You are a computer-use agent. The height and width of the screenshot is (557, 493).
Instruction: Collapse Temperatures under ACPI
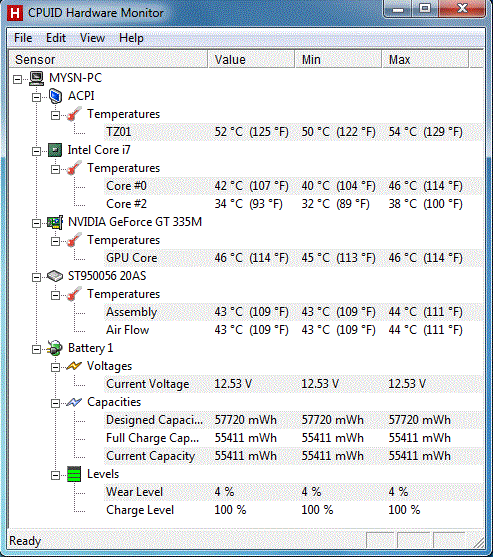point(55,115)
